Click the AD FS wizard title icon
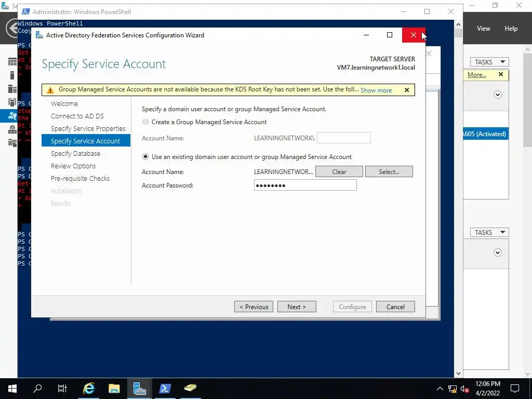 click(x=39, y=35)
